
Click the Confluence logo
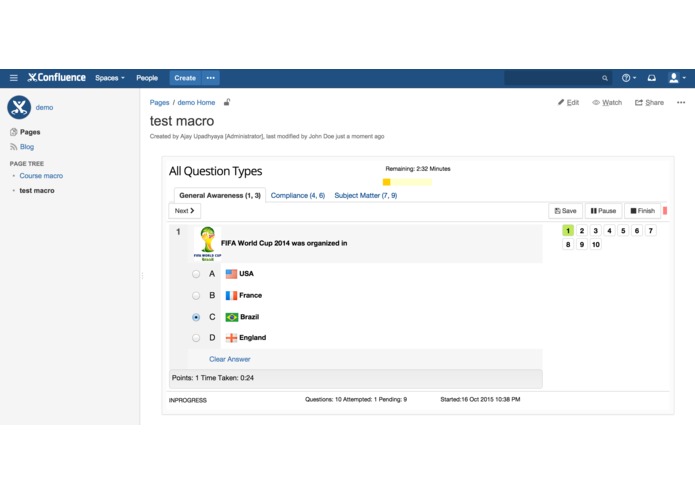(56, 78)
